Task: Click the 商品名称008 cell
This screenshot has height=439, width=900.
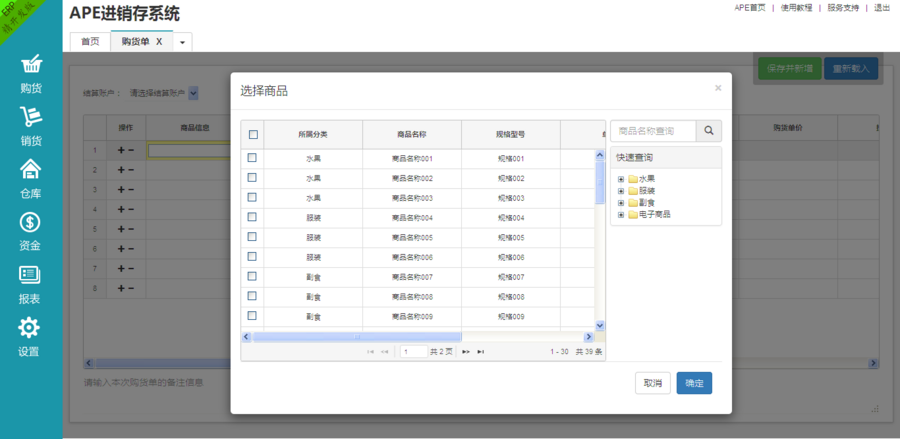Action: [x=412, y=297]
